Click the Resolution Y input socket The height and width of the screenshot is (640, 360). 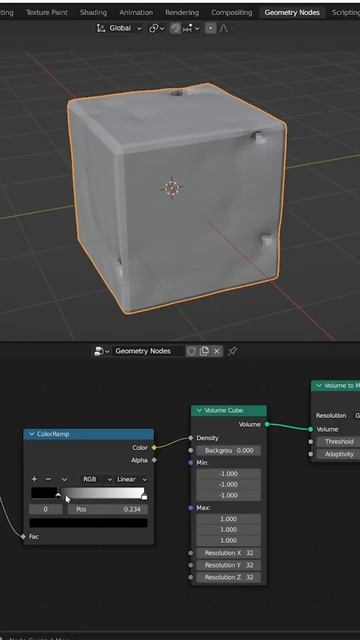pyautogui.click(x=191, y=565)
